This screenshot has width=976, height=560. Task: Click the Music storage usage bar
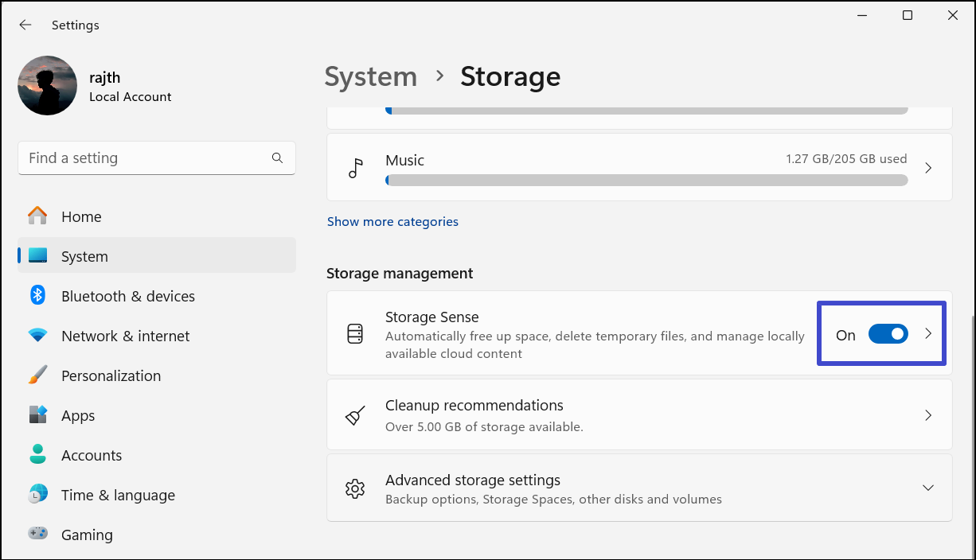coord(645,180)
